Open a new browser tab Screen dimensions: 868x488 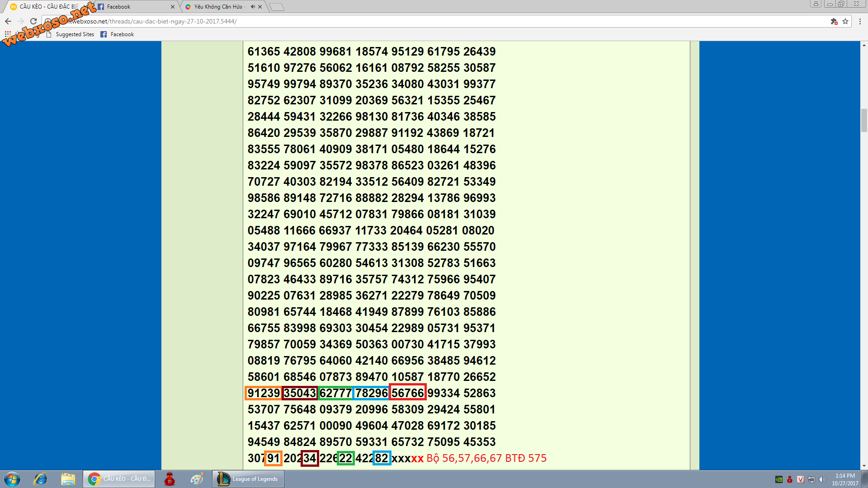pyautogui.click(x=277, y=7)
